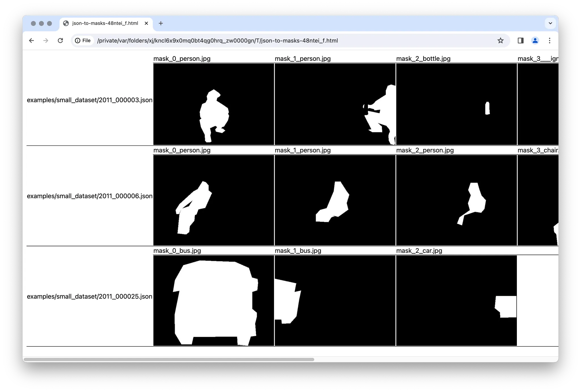Bookmark this page with star icon

[x=500, y=41]
